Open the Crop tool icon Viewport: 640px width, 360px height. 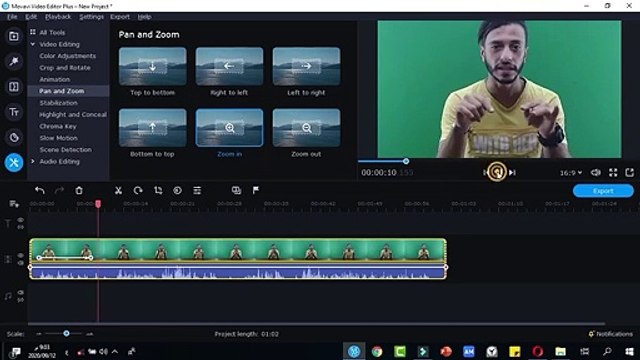(158, 190)
